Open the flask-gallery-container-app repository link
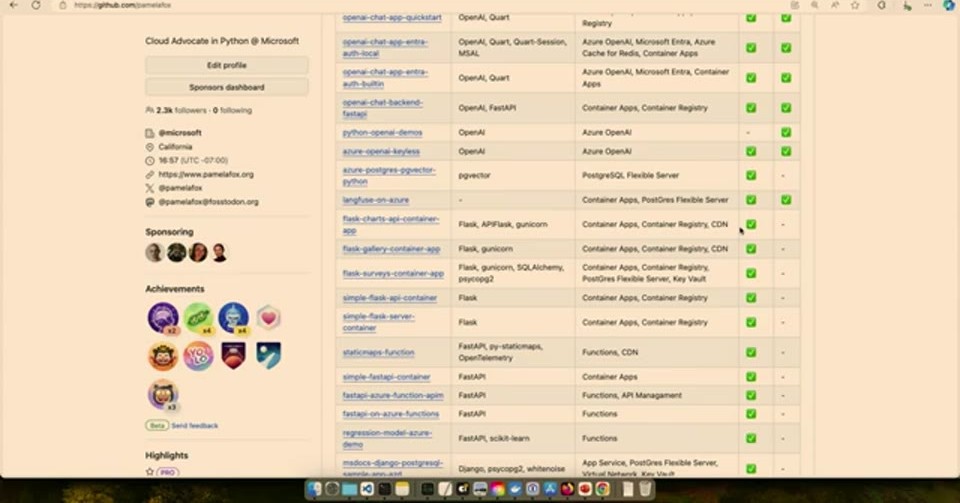Viewport: 960px width, 503px height. tap(391, 249)
